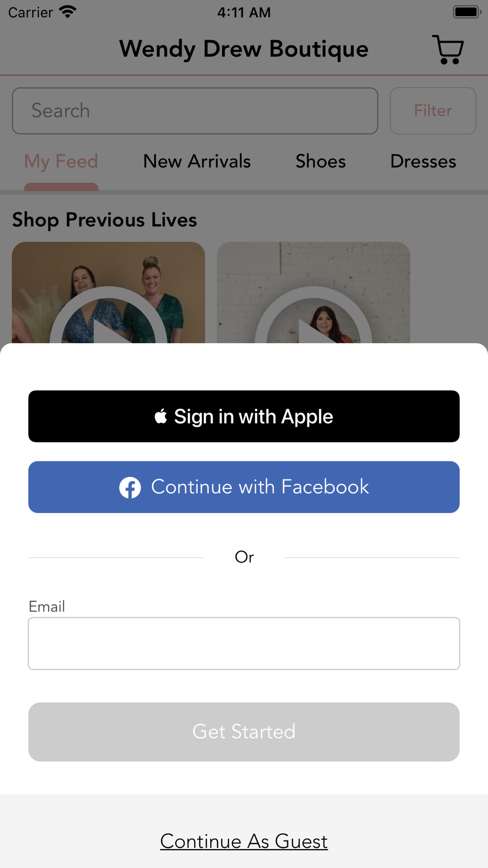Sign in with Apple
This screenshot has width=488, height=868.
244,416
